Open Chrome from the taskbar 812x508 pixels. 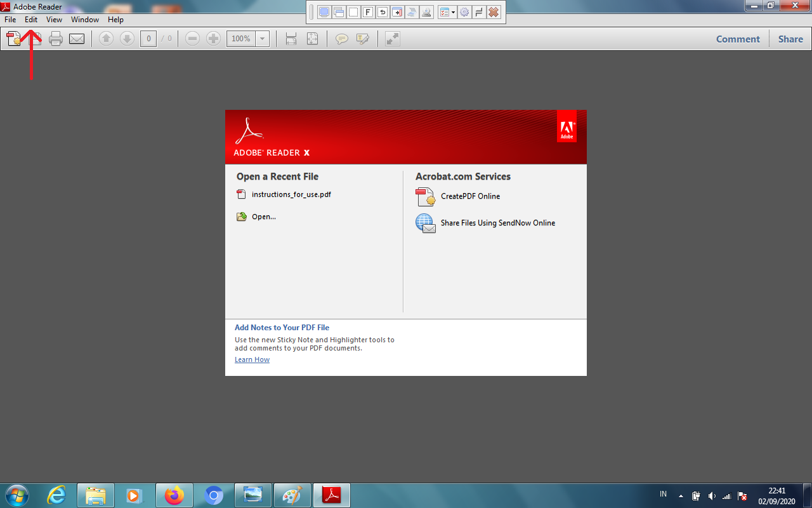click(214, 495)
